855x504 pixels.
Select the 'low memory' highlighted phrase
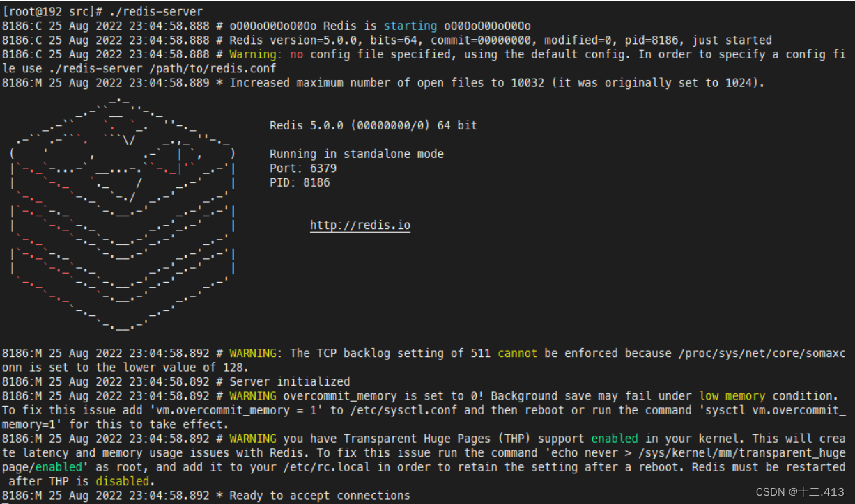(732, 395)
